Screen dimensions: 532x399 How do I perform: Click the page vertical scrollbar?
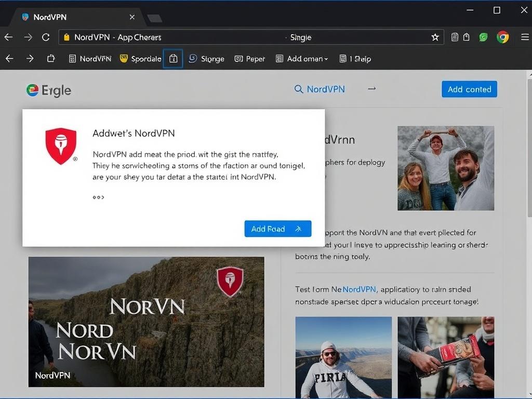pyautogui.click(x=529, y=148)
